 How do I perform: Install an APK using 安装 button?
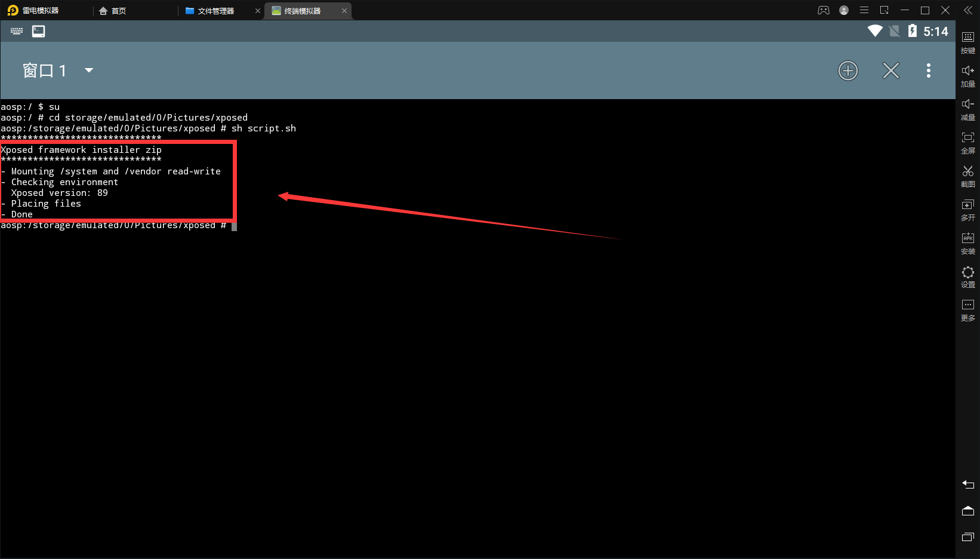pyautogui.click(x=967, y=242)
